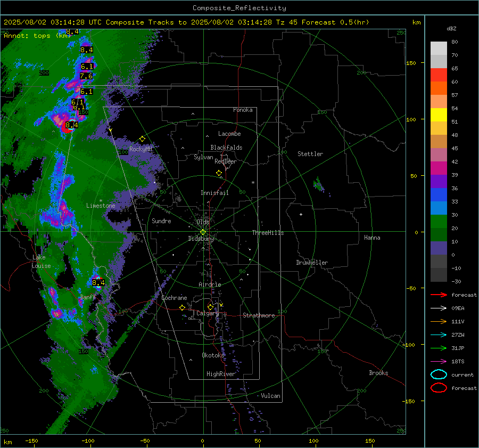Click the Limestone label
Viewport: 479px width, 448px height.
pyautogui.click(x=101, y=206)
